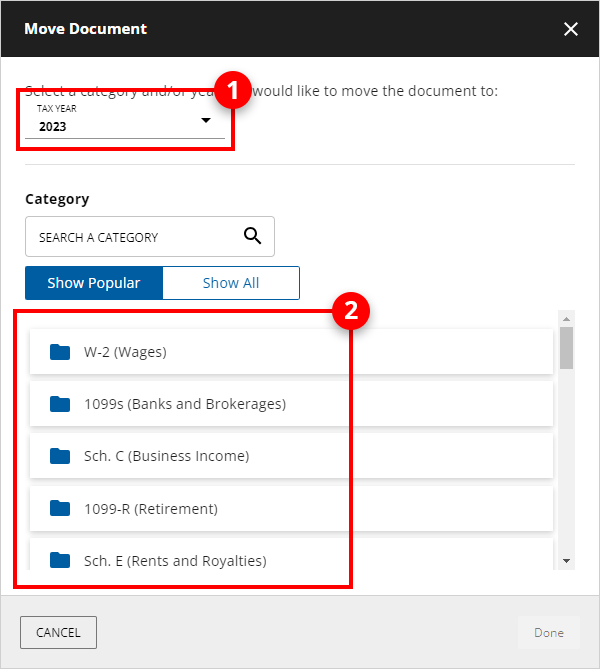Click the category list scrollbar thumb
This screenshot has height=669, width=600.
pyautogui.click(x=567, y=348)
